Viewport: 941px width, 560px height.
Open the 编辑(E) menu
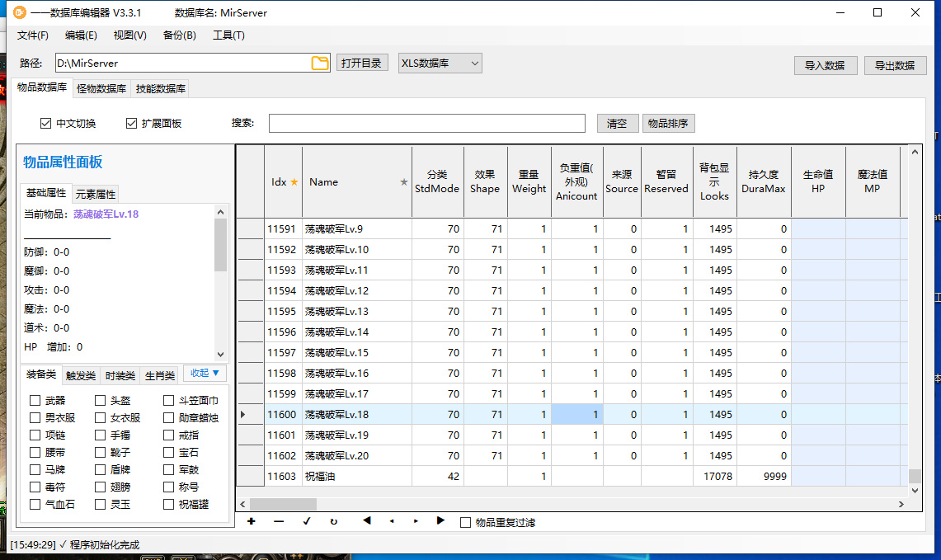[x=81, y=35]
